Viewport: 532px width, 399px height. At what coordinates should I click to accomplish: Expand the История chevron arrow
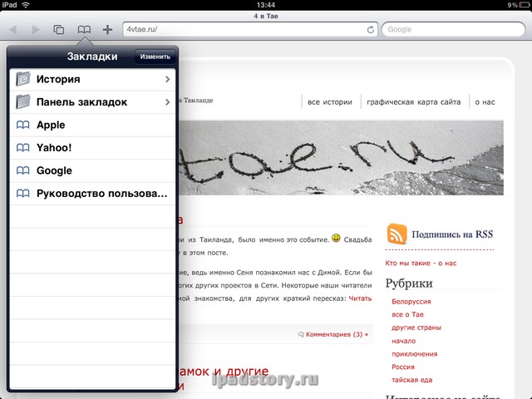click(x=167, y=80)
